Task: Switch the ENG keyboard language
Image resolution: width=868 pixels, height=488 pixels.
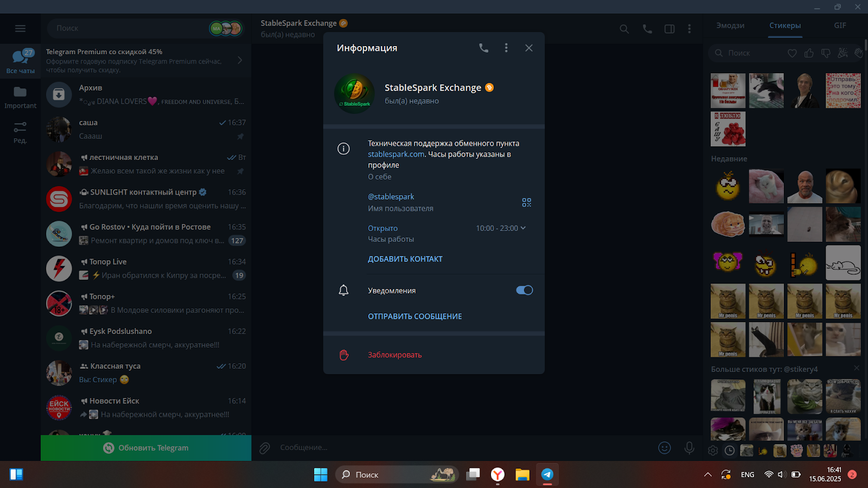Action: coord(748,474)
